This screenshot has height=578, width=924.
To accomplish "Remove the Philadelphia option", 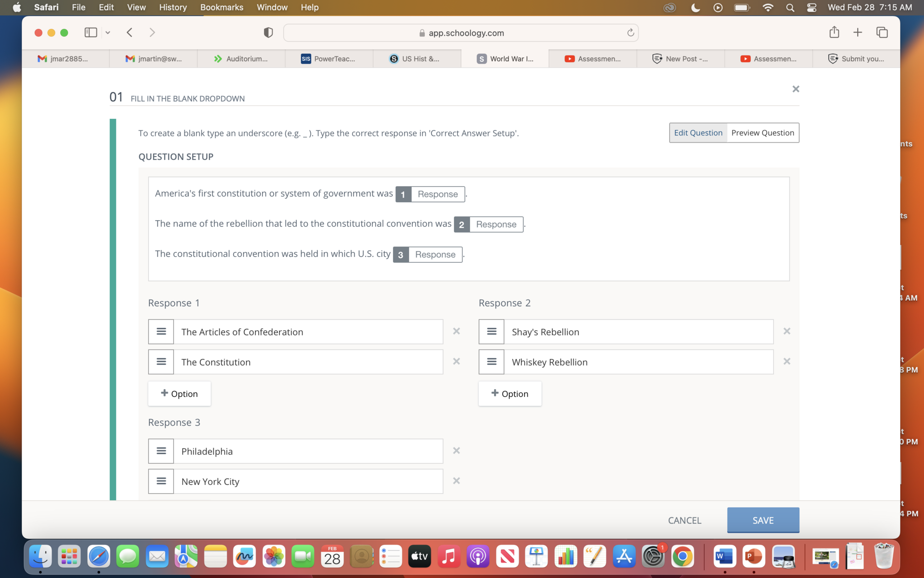I will tap(456, 451).
